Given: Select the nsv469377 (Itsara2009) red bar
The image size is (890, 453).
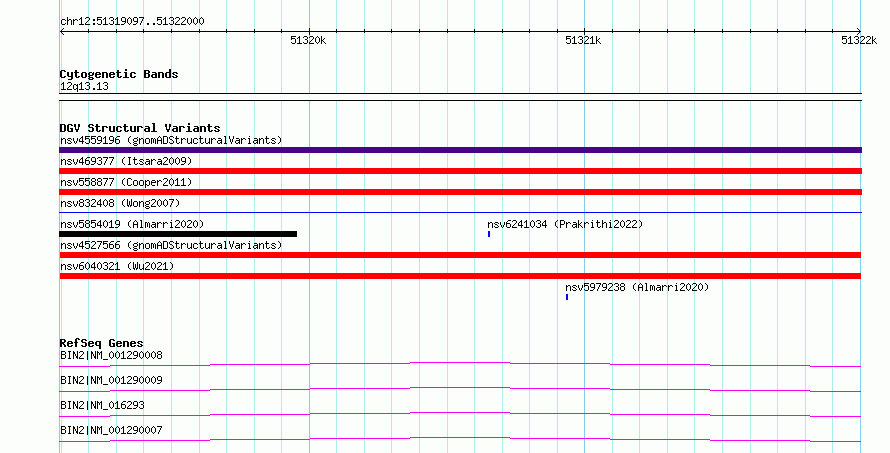Looking at the screenshot, I should (x=460, y=171).
